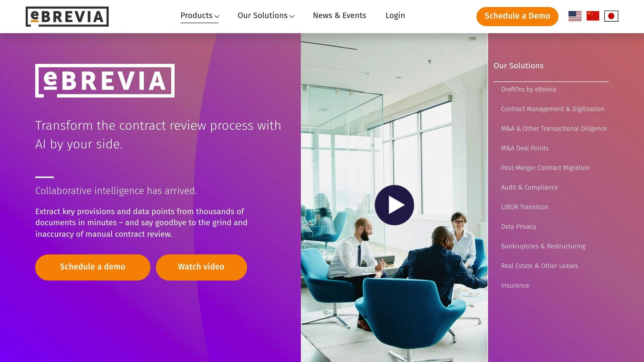Play the office meeting video
Viewport: 644px width, 362px height.
tap(394, 205)
